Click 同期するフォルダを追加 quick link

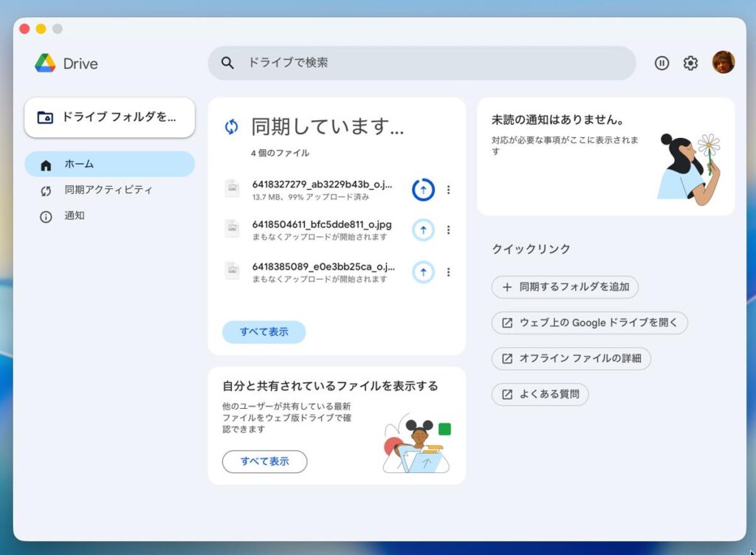(565, 287)
